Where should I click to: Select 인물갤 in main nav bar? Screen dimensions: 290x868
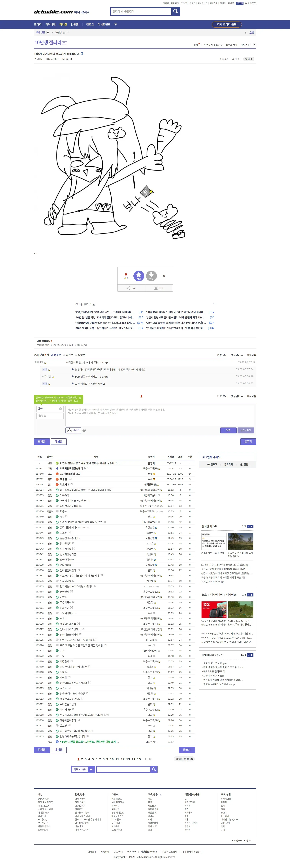(74, 25)
